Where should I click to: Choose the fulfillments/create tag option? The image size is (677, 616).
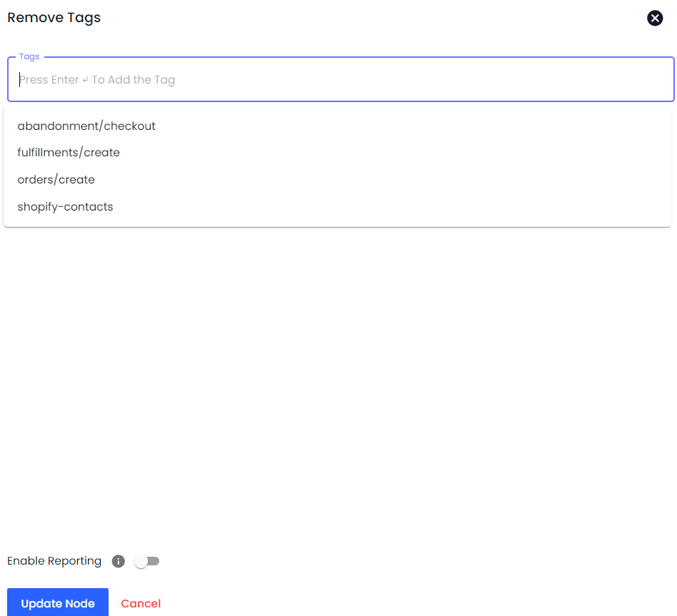point(69,153)
